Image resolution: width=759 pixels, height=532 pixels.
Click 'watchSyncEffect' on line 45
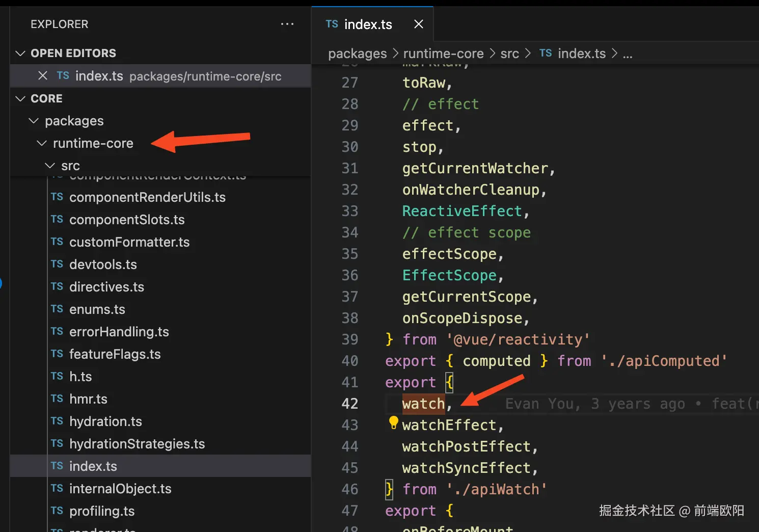pos(467,468)
